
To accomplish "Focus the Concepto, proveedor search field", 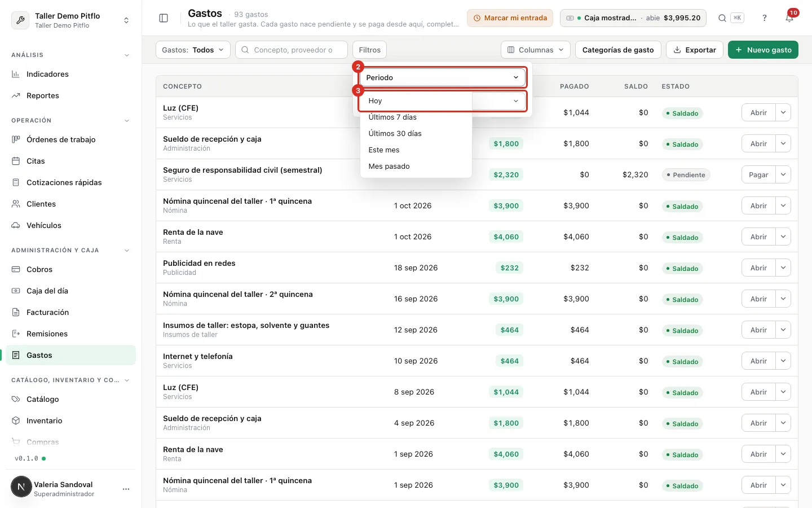I will pyautogui.click(x=291, y=50).
